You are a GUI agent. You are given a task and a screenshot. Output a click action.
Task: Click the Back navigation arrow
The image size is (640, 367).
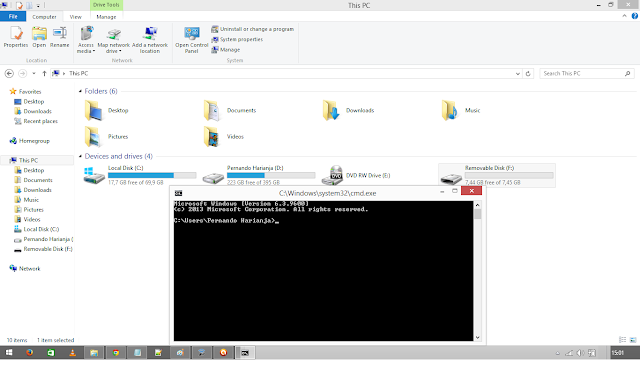click(9, 73)
